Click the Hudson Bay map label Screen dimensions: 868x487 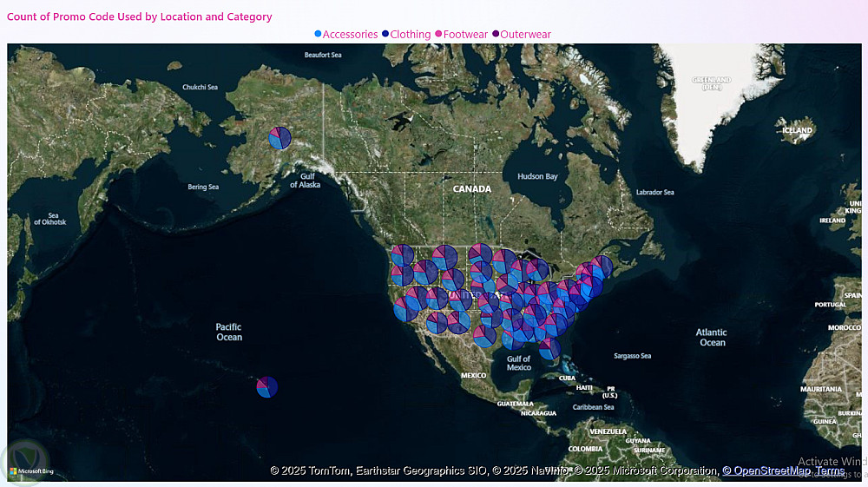(x=537, y=176)
